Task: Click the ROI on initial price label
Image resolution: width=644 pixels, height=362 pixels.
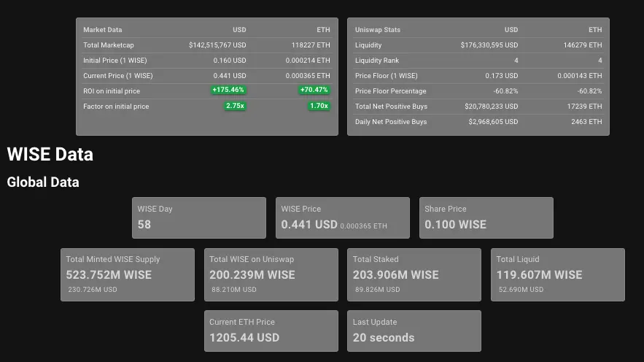Action: 112,91
